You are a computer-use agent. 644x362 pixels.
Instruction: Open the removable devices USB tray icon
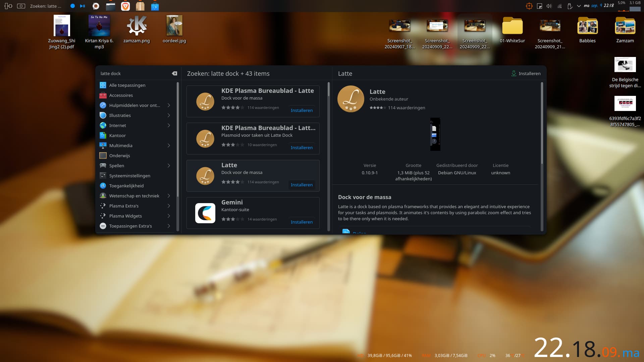click(570, 6)
